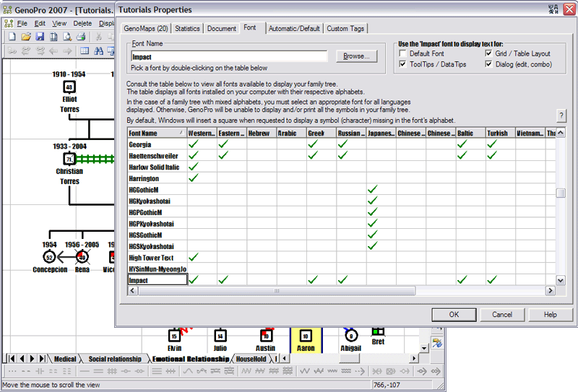
Task: Select highlighted Aaron square symbol
Action: (x=306, y=336)
